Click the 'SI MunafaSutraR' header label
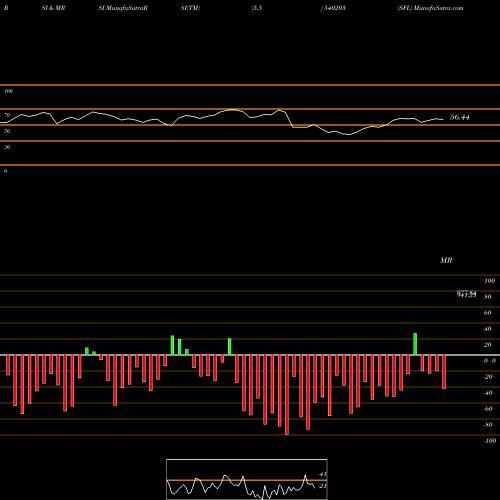Screen dimensions: 500x500 pyautogui.click(x=123, y=8)
